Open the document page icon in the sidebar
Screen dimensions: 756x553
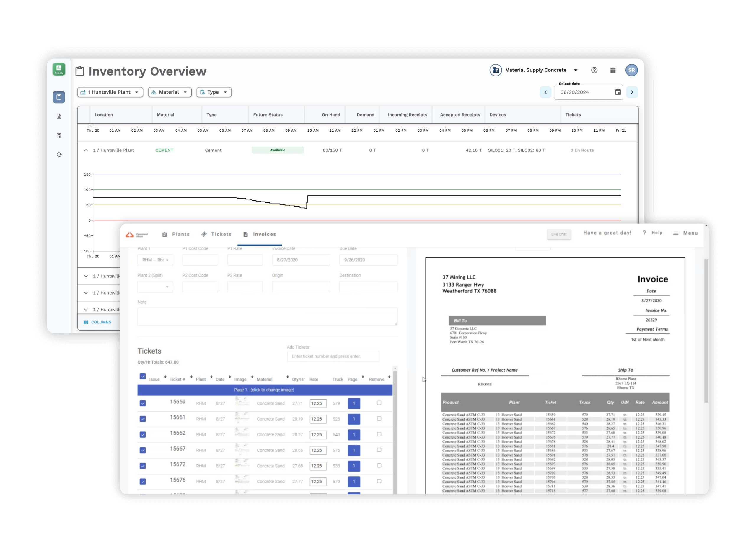coord(59,116)
